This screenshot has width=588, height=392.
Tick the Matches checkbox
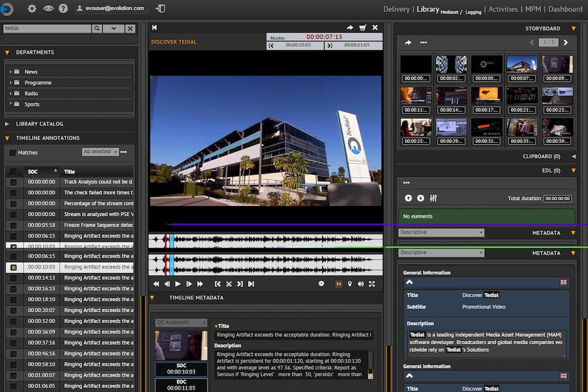13,153
